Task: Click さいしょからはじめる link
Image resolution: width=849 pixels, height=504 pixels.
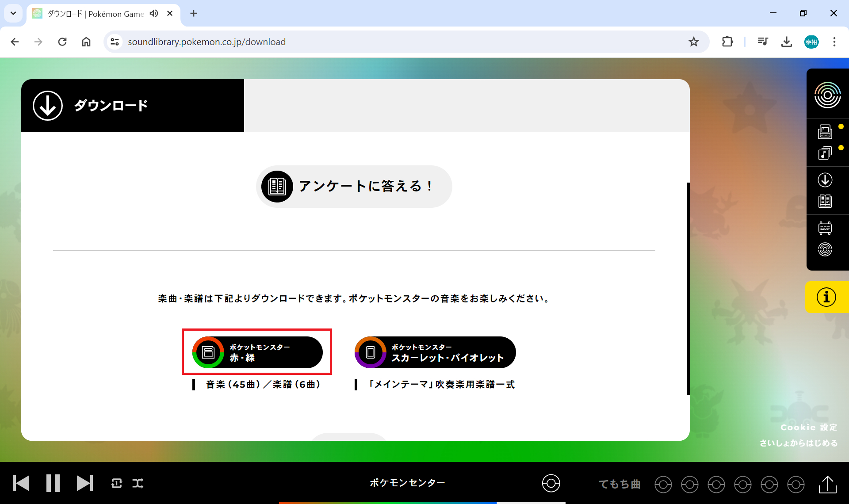Action: (799, 443)
